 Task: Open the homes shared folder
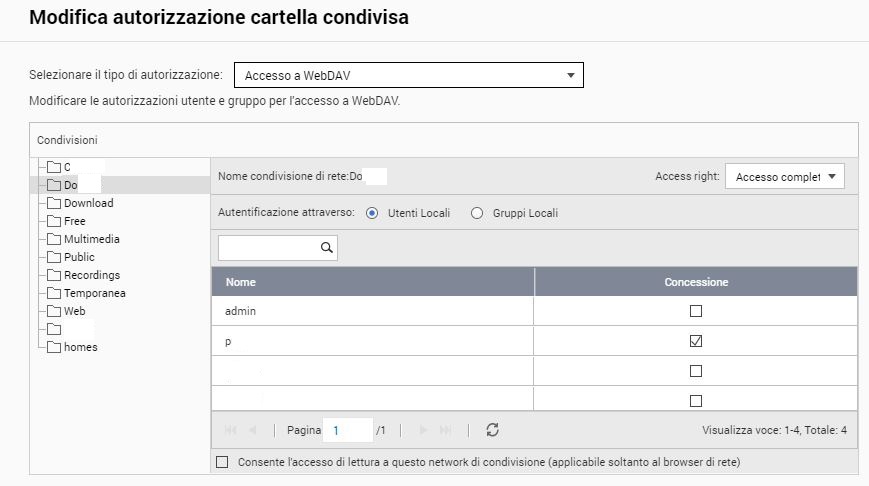[x=80, y=347]
